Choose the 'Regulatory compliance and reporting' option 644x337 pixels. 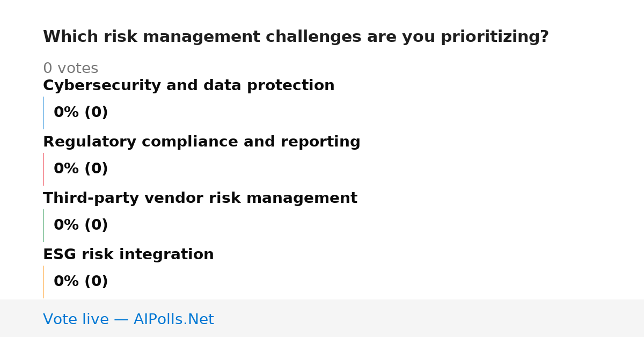click(201, 142)
